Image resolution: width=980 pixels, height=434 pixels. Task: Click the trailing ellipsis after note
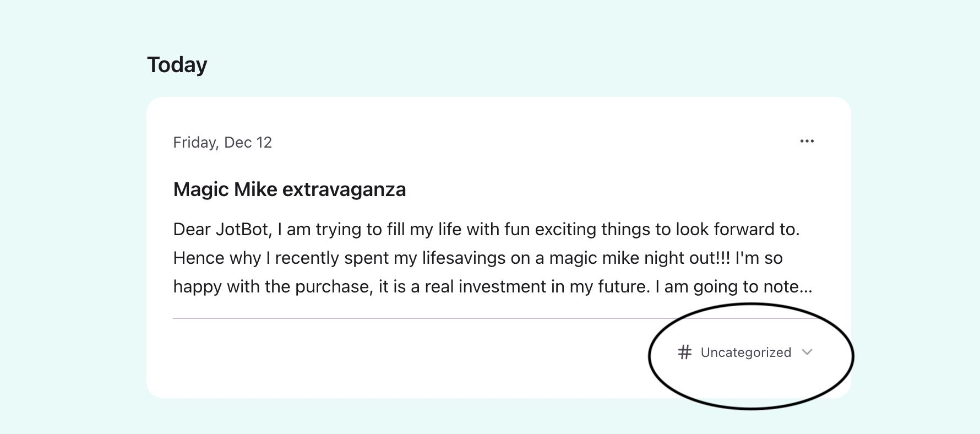coord(806,287)
